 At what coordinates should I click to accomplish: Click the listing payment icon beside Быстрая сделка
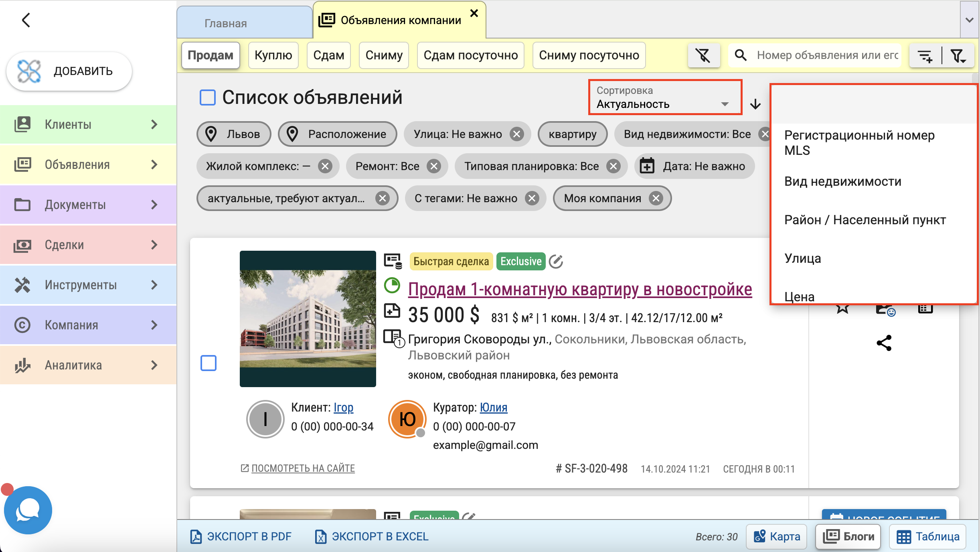(x=393, y=261)
